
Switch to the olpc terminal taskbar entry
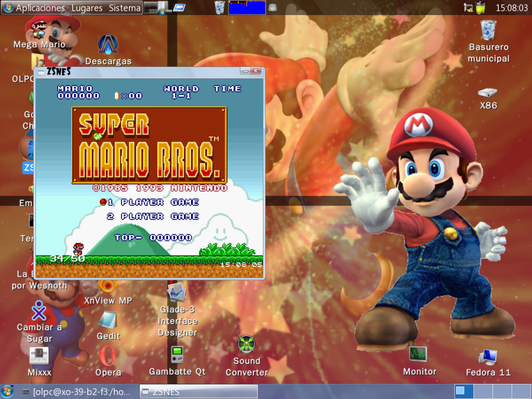pyautogui.click(x=76, y=392)
